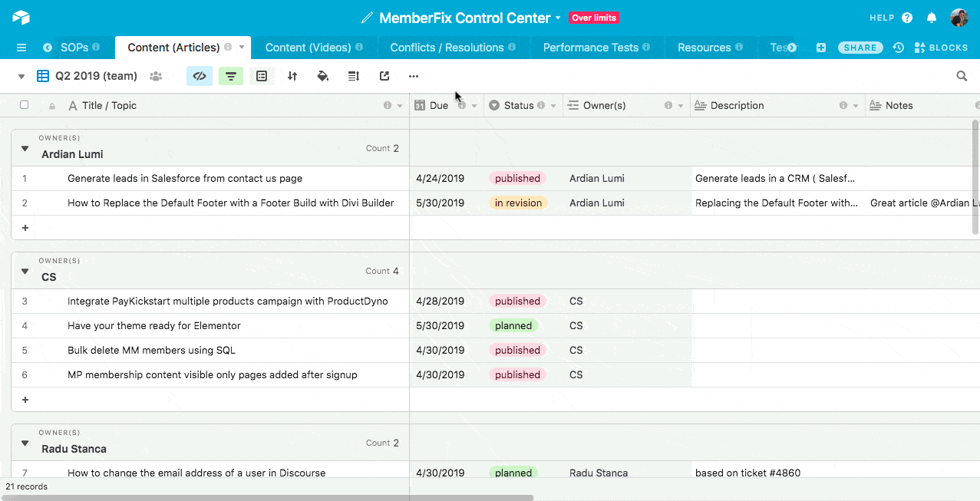This screenshot has height=501, width=980.
Task: Click the paint bucket color icon
Action: coord(323,76)
